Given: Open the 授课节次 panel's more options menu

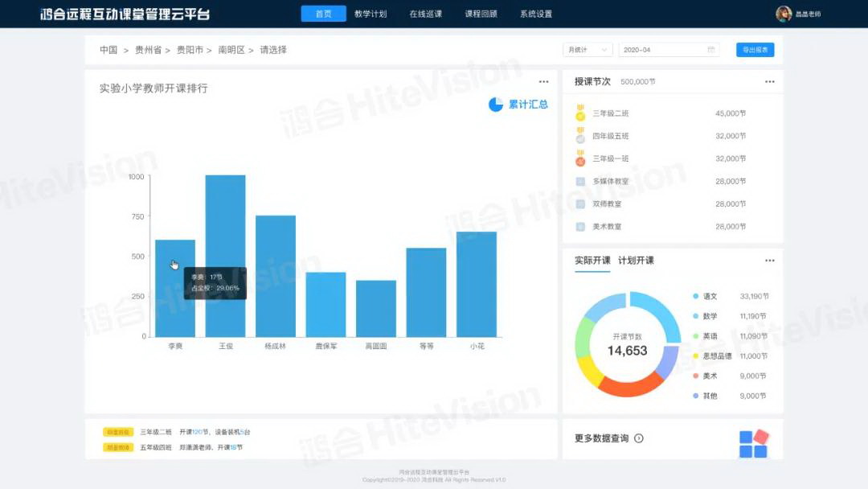Looking at the screenshot, I should (x=769, y=82).
